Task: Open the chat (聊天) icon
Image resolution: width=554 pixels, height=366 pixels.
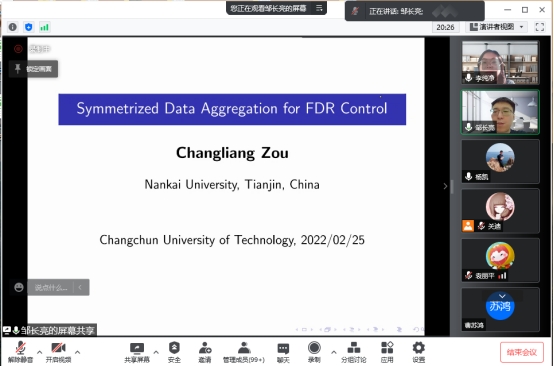Action: (283, 352)
